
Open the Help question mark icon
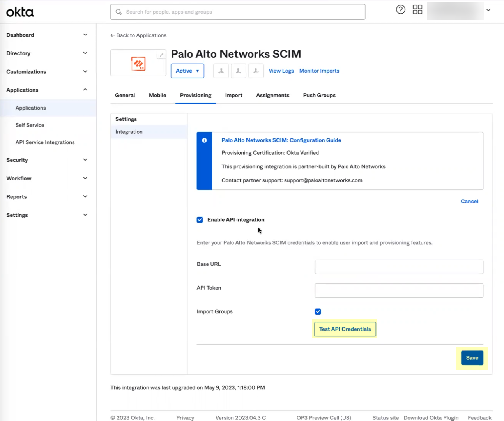pos(400,9)
